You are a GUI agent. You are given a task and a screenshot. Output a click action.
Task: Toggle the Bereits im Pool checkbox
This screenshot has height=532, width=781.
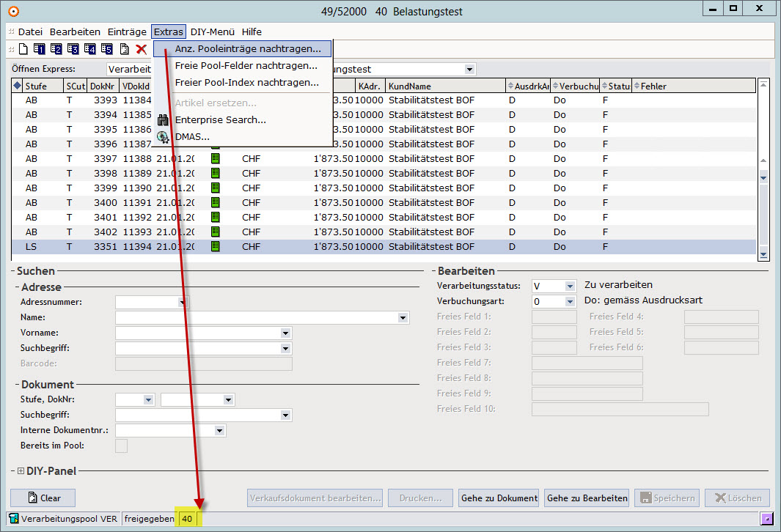(121, 446)
